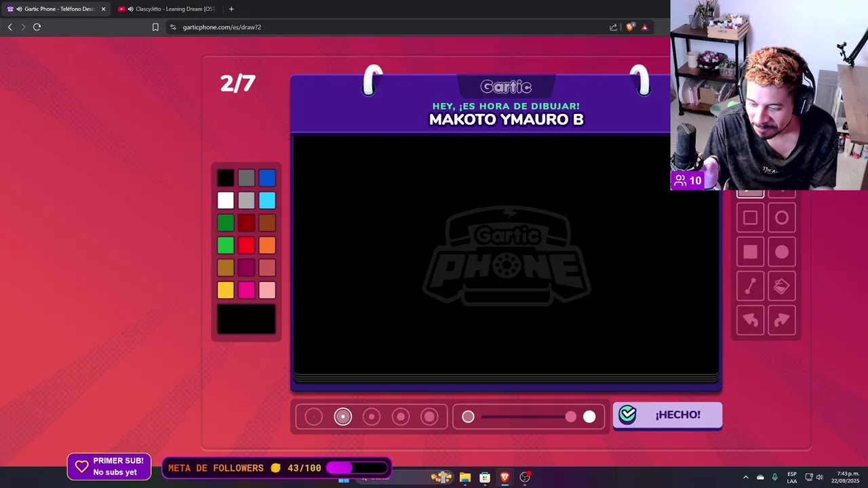Select the empty rectangle tool
This screenshot has height=488, width=868.
tap(750, 218)
